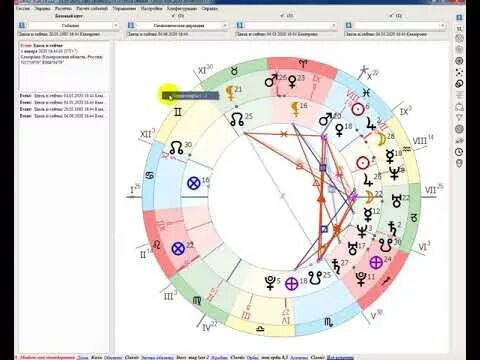This screenshot has height=360, width=480.
Task: Click the scattered-dots icon in right toolbar
Action: pyautogui.click(x=459, y=72)
